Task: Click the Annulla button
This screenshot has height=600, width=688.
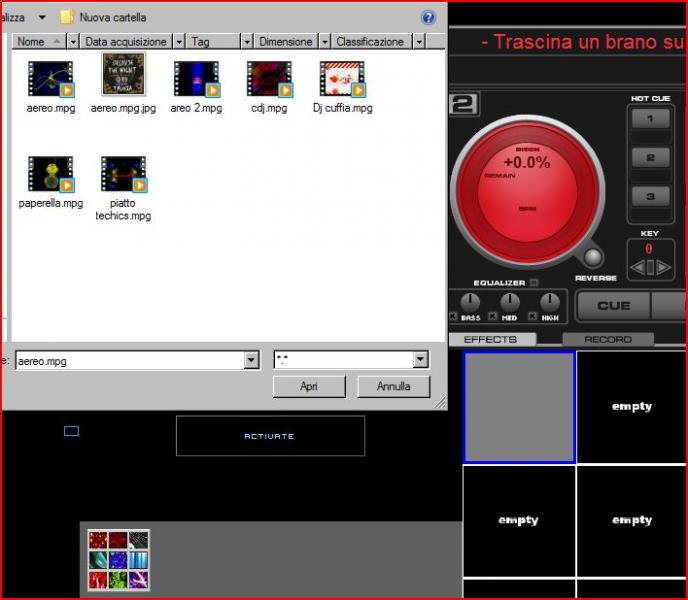Action: (x=393, y=386)
